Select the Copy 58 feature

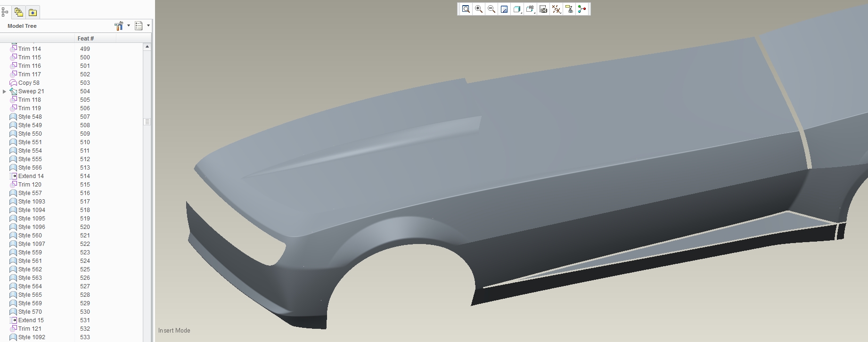coord(25,83)
